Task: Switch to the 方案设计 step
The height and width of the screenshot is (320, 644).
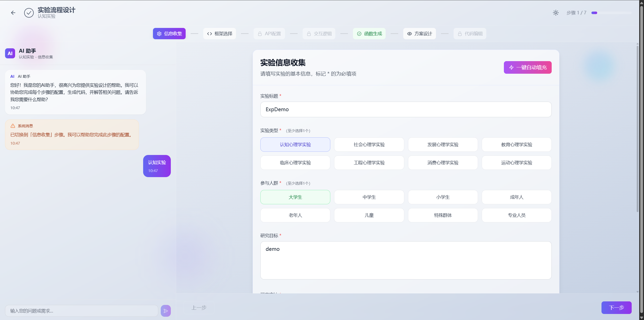Action: (x=420, y=33)
